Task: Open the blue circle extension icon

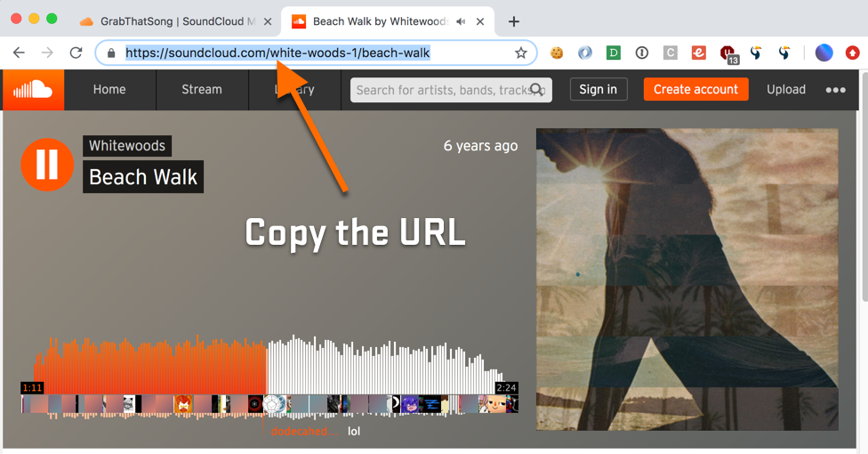Action: [584, 53]
